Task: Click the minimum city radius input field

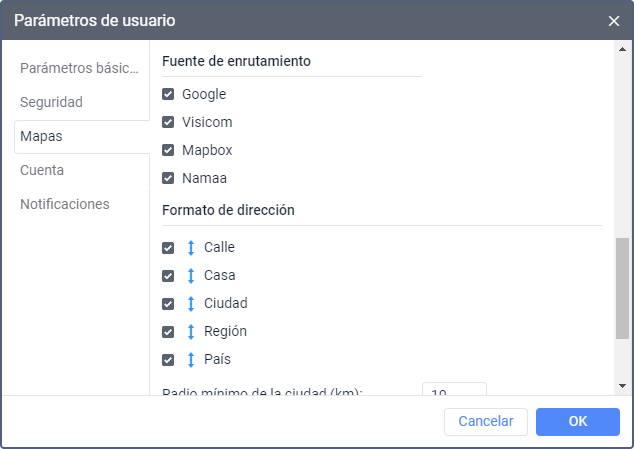Action: [454, 389]
